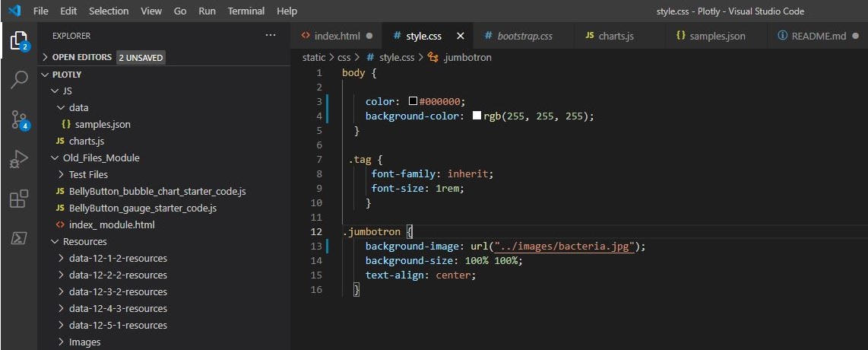868x350 pixels.
Task: Click the hash icon beside style.css in breadcrumb
Action: point(370,57)
